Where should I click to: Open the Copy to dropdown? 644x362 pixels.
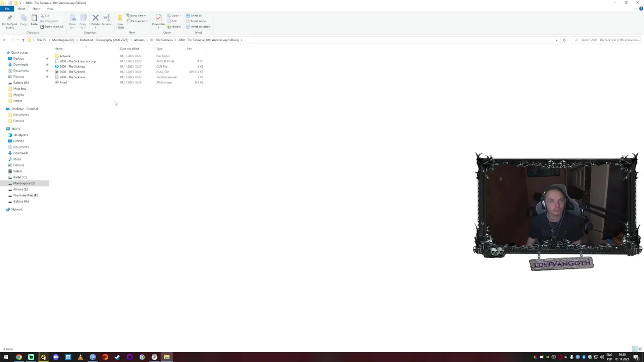tap(83, 21)
